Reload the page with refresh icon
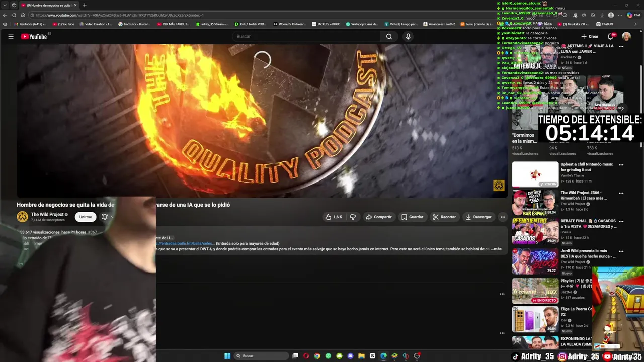The width and height of the screenshot is (644, 362). tap(14, 15)
